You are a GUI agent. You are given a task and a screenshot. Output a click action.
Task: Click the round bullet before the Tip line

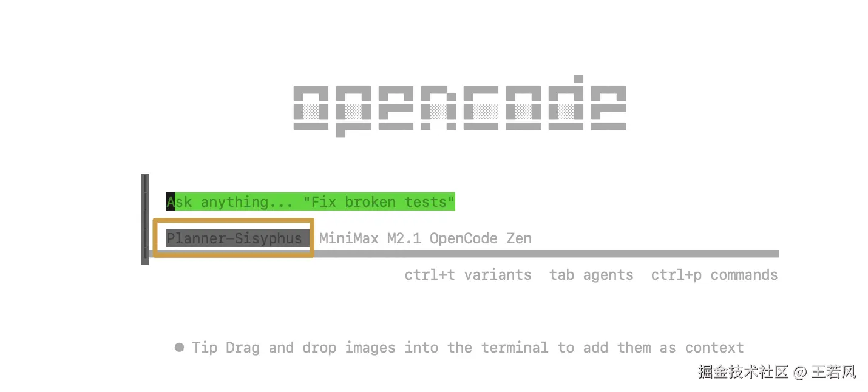(179, 347)
